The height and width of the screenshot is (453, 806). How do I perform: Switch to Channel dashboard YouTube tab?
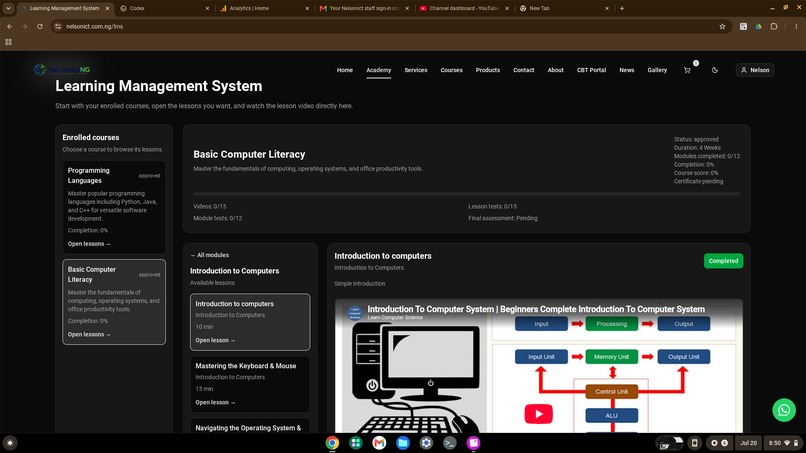(464, 8)
